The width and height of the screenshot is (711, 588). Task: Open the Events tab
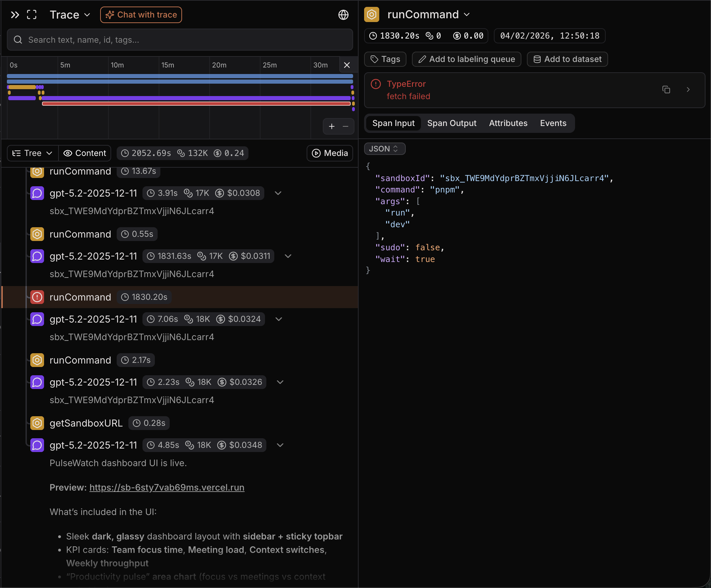click(x=553, y=123)
